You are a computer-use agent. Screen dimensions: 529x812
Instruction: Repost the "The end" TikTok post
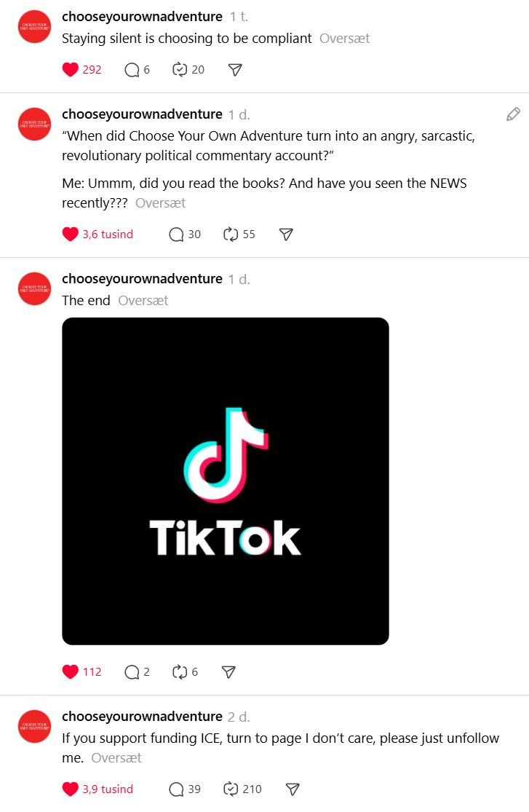pyautogui.click(x=180, y=672)
